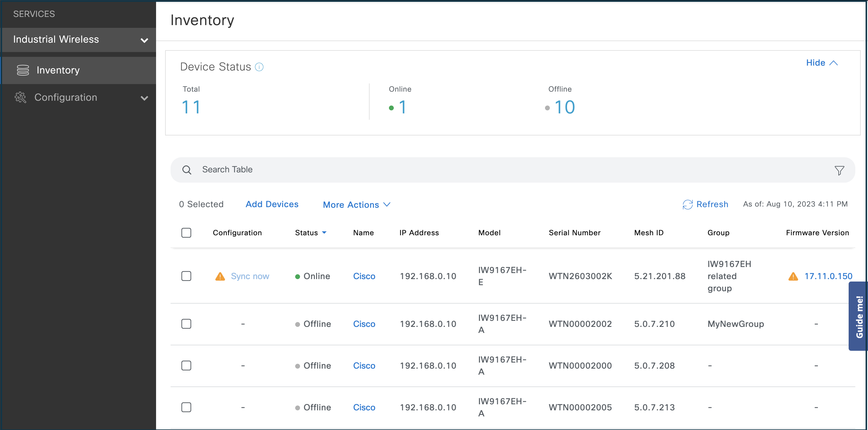Click the Name column header
This screenshot has width=868, height=430.
[363, 233]
